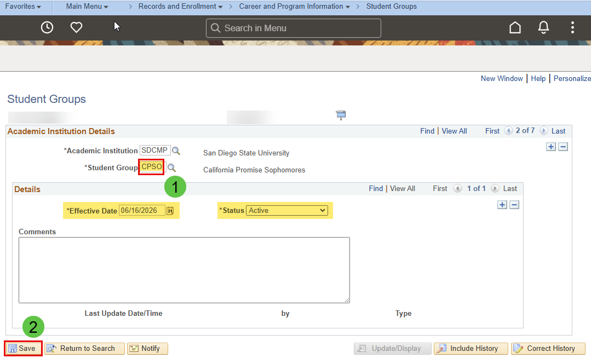Click the Correct History button

click(548, 349)
